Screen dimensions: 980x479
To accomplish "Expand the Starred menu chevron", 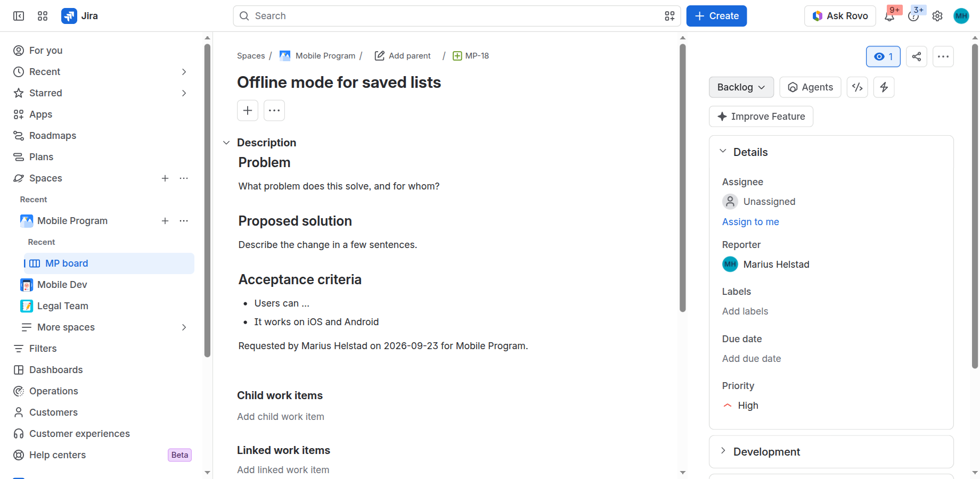I will pos(184,93).
